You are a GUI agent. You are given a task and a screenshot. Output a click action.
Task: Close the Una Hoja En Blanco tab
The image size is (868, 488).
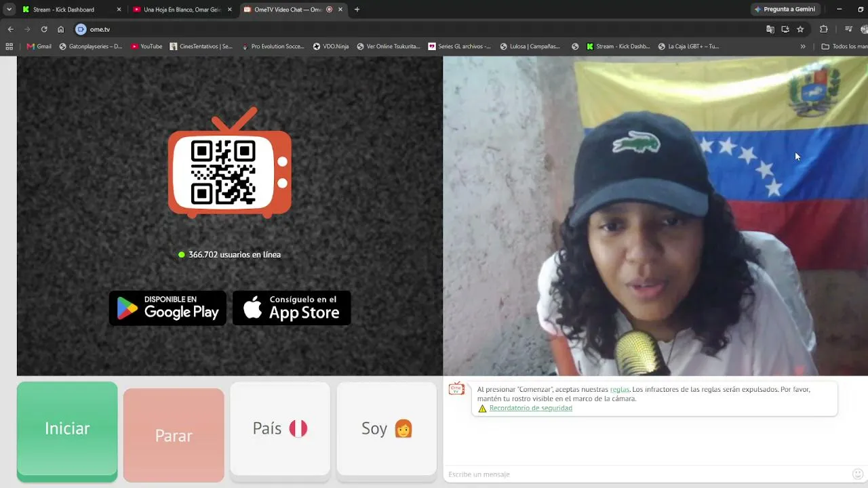229,9
